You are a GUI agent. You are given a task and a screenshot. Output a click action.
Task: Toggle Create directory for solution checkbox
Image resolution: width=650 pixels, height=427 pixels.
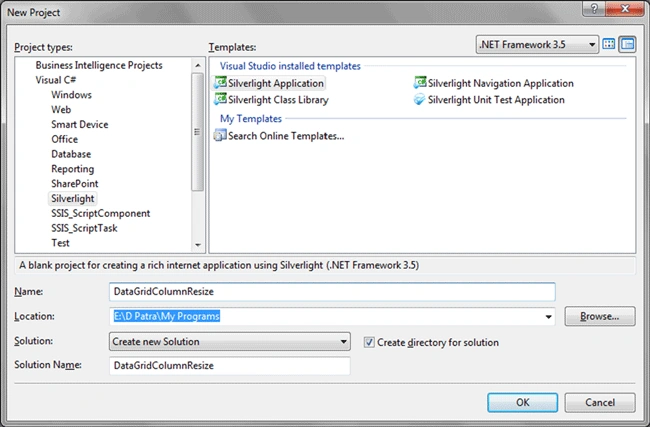369,342
